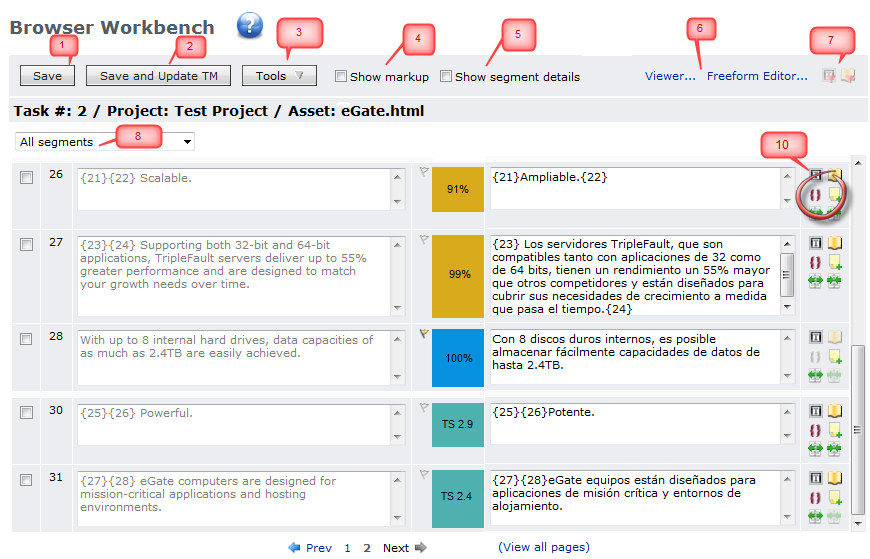Image resolution: width=870 pixels, height=559 pixels.
Task: Check the checkbox for segment 26
Action: (x=27, y=177)
